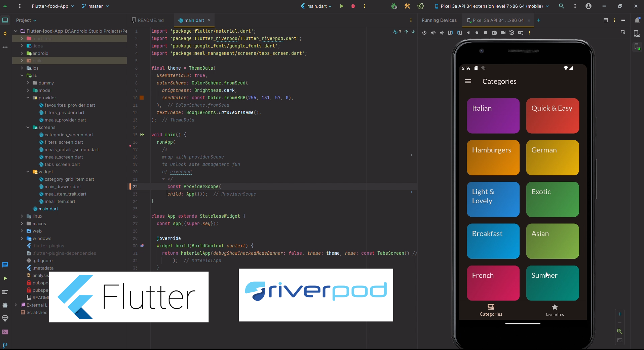Add a new device tab with plus

pyautogui.click(x=538, y=20)
